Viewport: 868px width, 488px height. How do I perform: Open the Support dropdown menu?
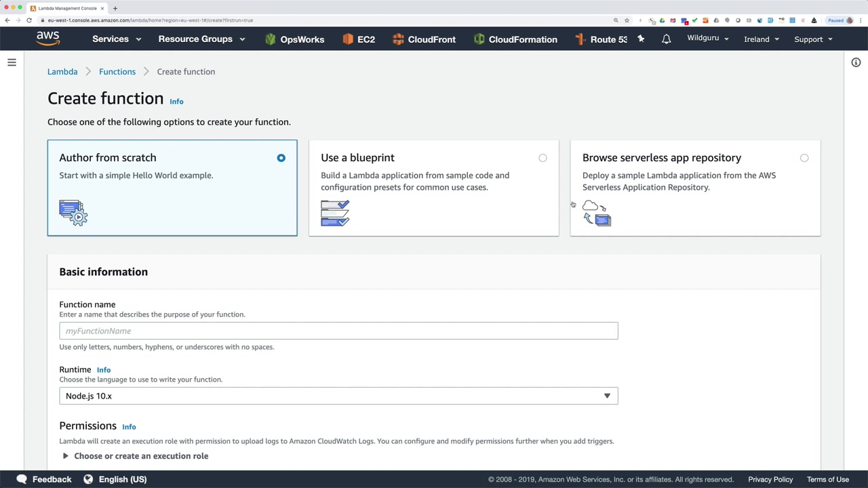click(x=813, y=39)
